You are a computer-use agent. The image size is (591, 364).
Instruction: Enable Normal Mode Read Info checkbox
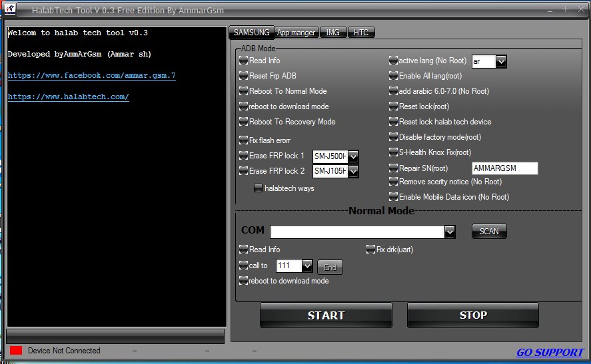point(243,249)
